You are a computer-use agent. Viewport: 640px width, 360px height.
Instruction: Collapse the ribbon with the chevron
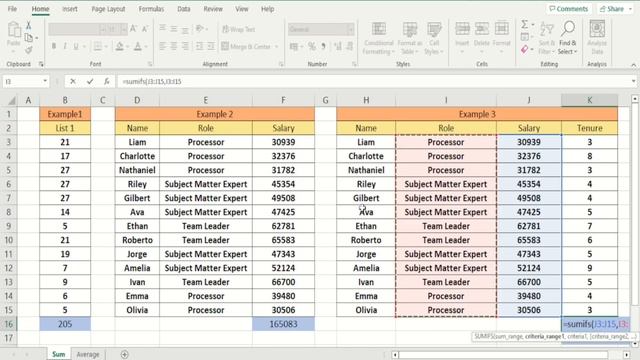point(633,65)
